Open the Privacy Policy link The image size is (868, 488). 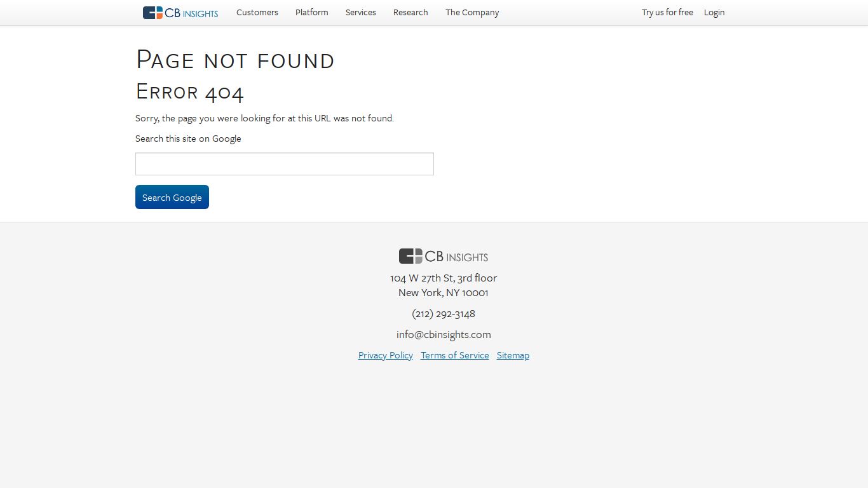[x=386, y=355]
